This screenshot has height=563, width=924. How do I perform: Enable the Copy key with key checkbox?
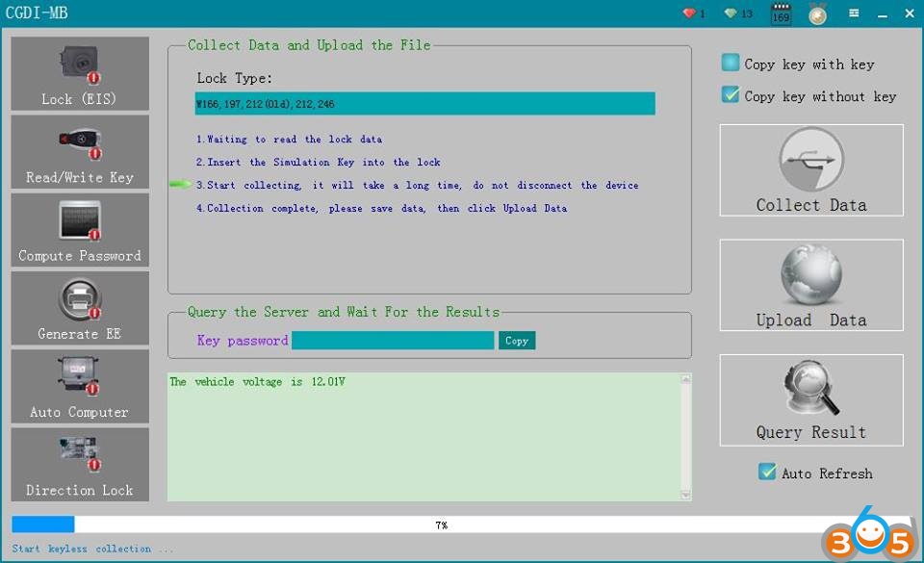pyautogui.click(x=731, y=64)
